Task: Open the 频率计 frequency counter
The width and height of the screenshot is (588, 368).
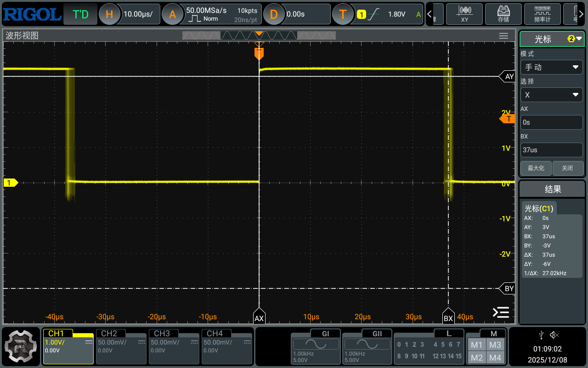Action: pyautogui.click(x=542, y=14)
